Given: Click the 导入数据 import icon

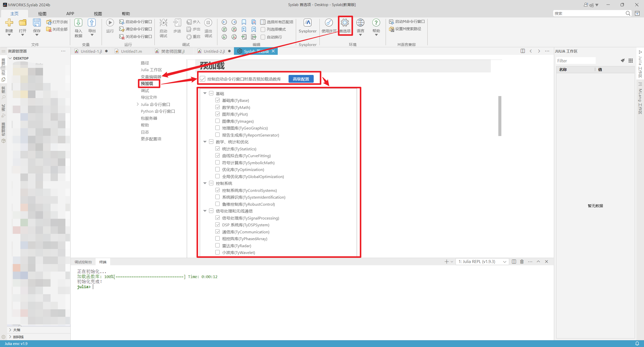Looking at the screenshot, I should point(78,23).
